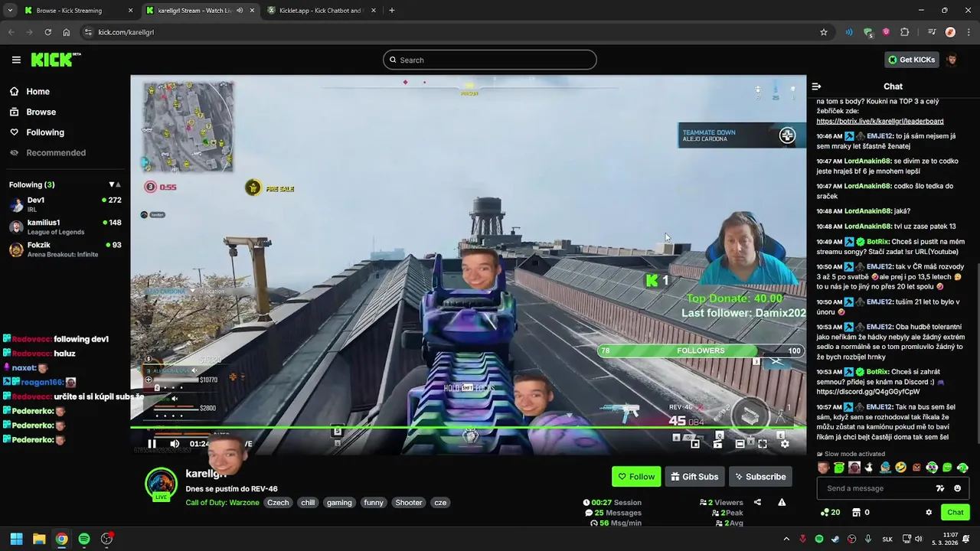Share the karellgrl stream
The image size is (980, 551).
[757, 502]
